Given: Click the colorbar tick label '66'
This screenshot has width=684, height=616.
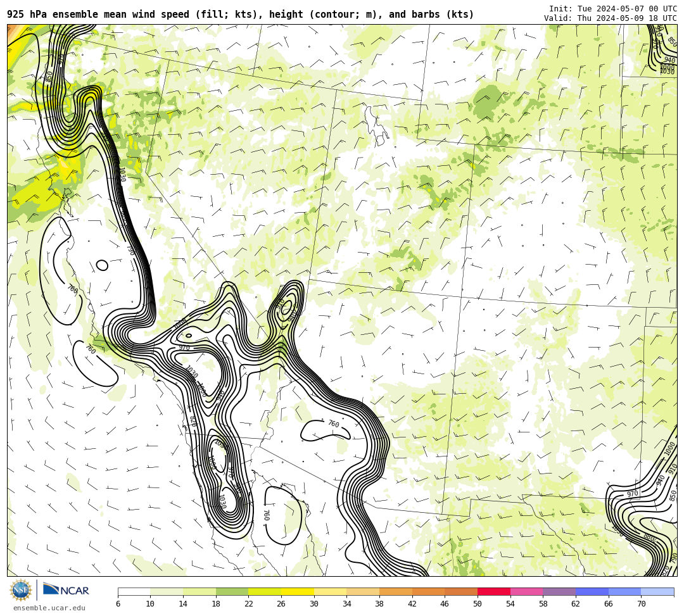Looking at the screenshot, I should tap(609, 604).
